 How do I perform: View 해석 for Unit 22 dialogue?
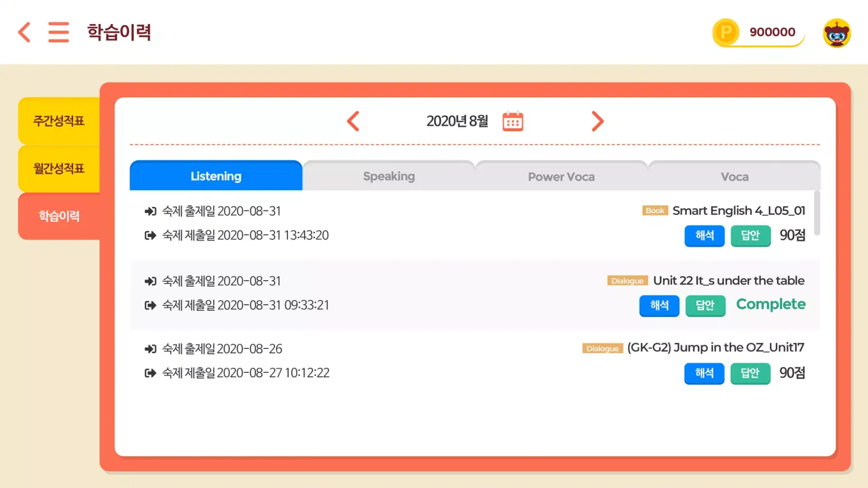click(x=659, y=305)
